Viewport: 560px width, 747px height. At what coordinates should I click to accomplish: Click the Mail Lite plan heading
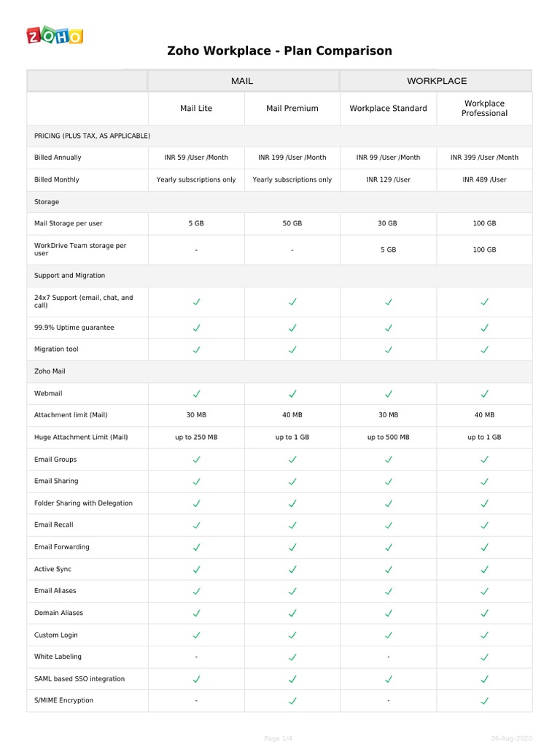coord(196,109)
